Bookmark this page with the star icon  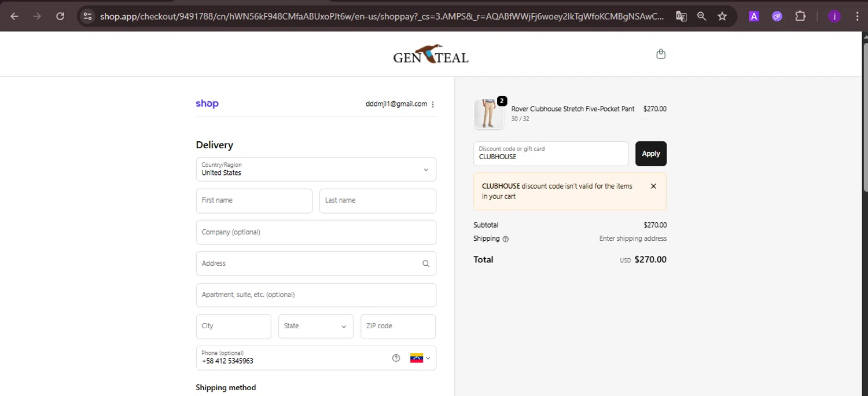[x=722, y=16]
